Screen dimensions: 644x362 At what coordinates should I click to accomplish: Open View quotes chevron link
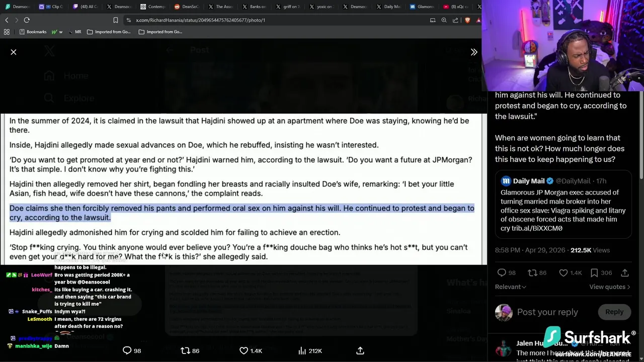coord(610,287)
